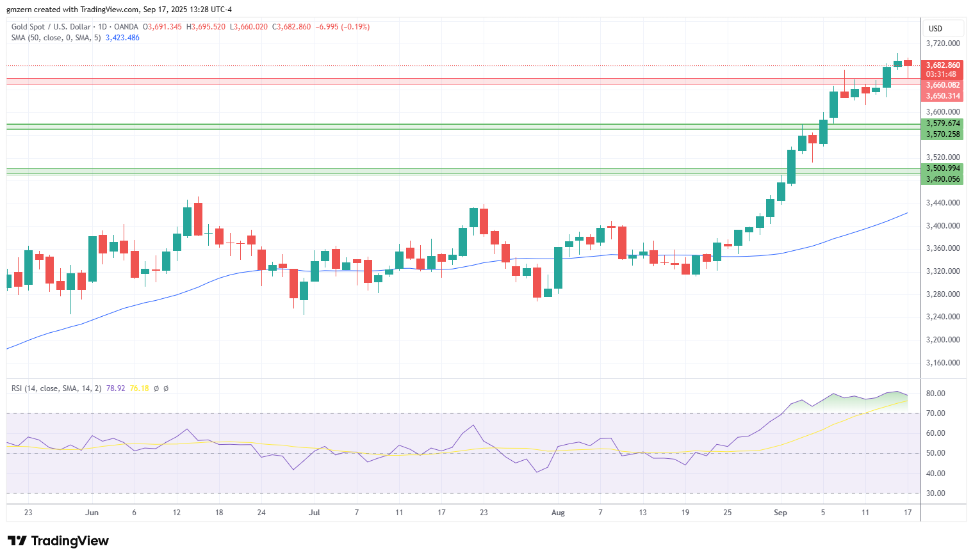Click the green level label 3,500.994
The width and height of the screenshot is (973, 560).
click(943, 168)
